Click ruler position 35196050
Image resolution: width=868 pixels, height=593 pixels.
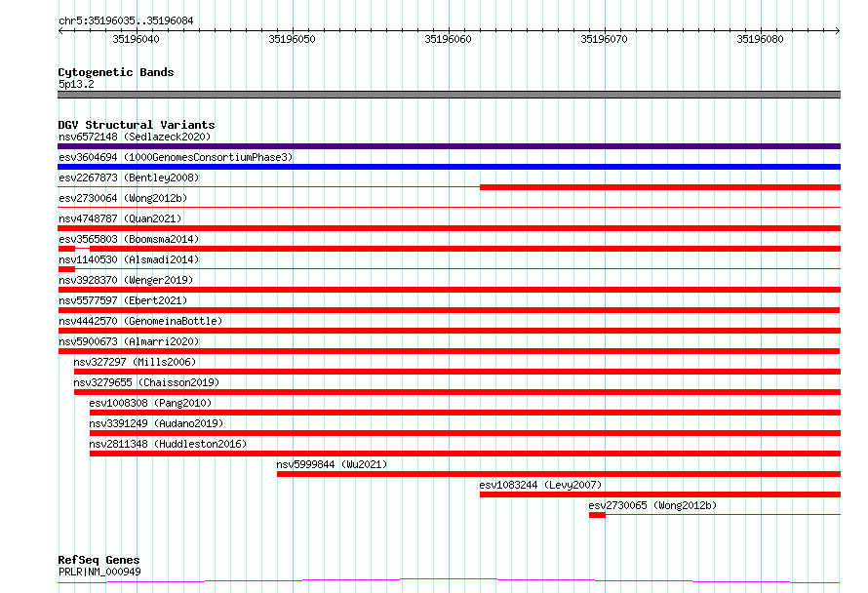point(292,39)
